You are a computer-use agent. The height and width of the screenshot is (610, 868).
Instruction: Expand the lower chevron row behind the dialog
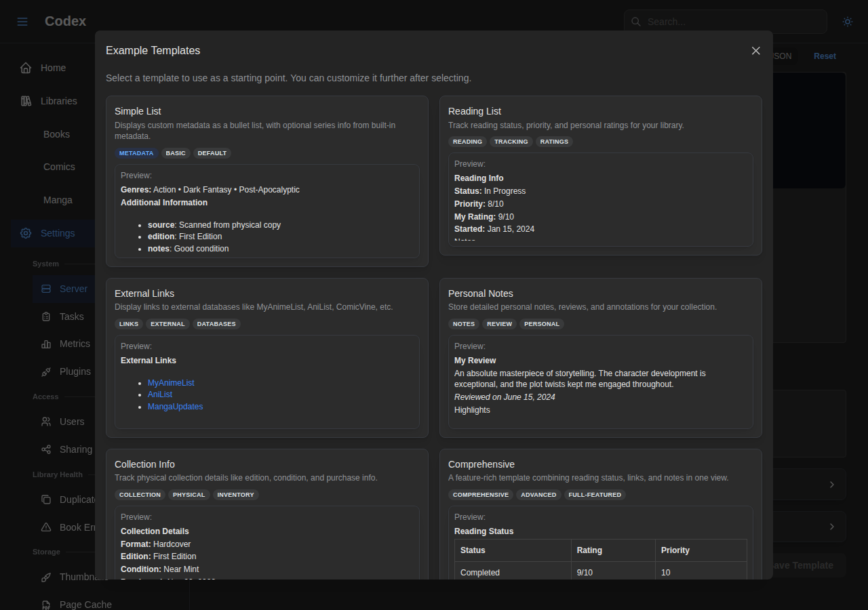click(x=832, y=527)
